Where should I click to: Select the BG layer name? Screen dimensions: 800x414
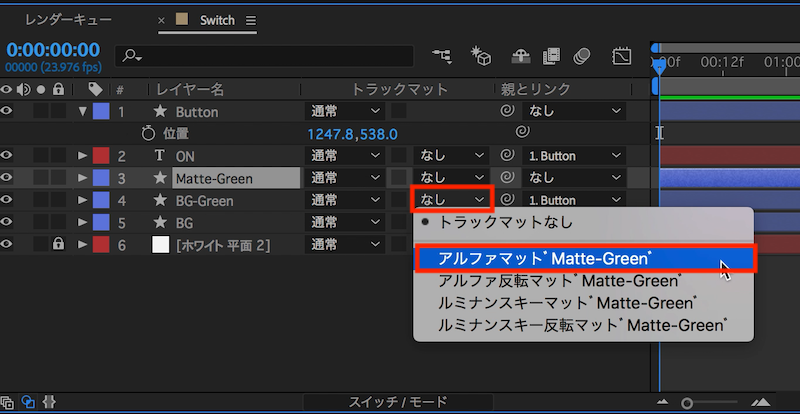point(184,223)
